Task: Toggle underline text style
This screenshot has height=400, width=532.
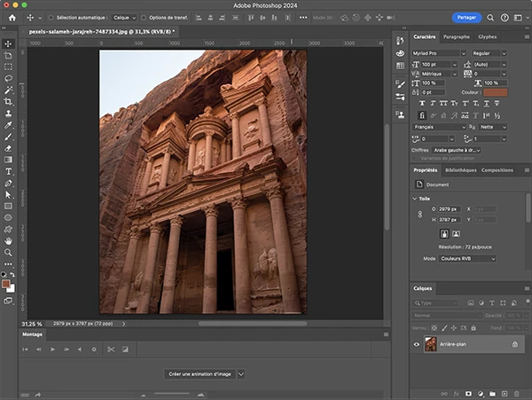Action: point(487,103)
